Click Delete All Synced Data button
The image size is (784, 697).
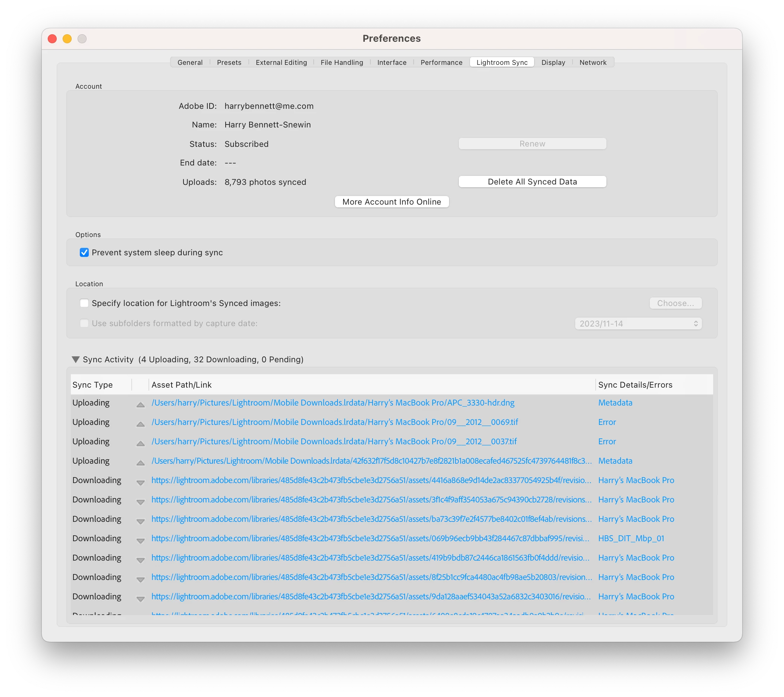point(532,182)
